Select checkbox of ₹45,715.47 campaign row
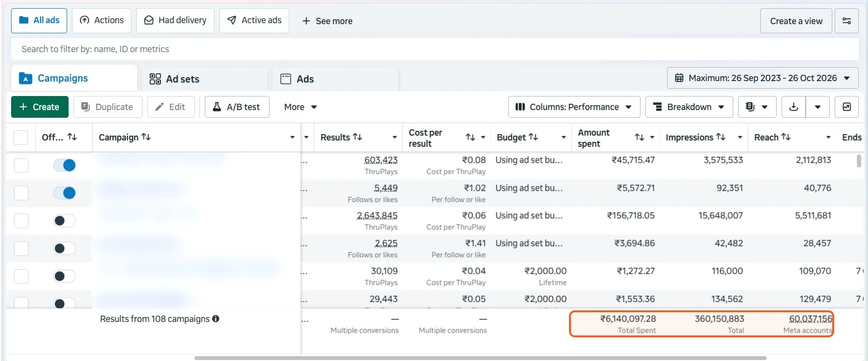Screen dimensions: 868x361 [x=21, y=165]
